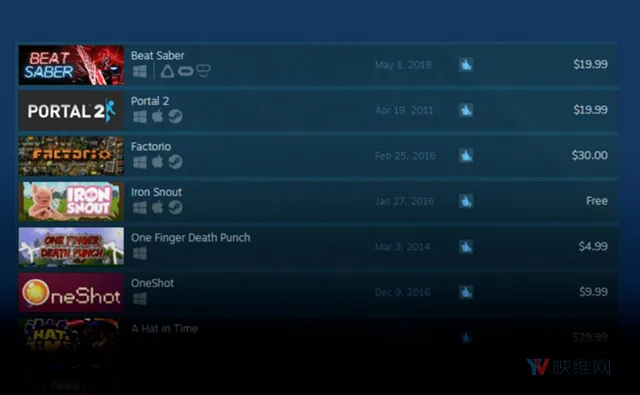Click thumbs-up icon for One Finger Death Punch
The height and width of the screenshot is (395, 640).
click(x=466, y=246)
